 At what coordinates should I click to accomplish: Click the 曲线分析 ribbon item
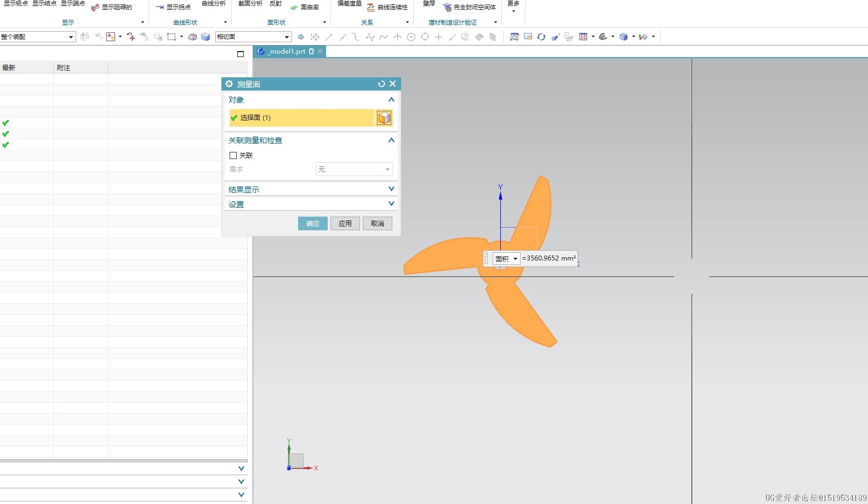click(214, 3)
